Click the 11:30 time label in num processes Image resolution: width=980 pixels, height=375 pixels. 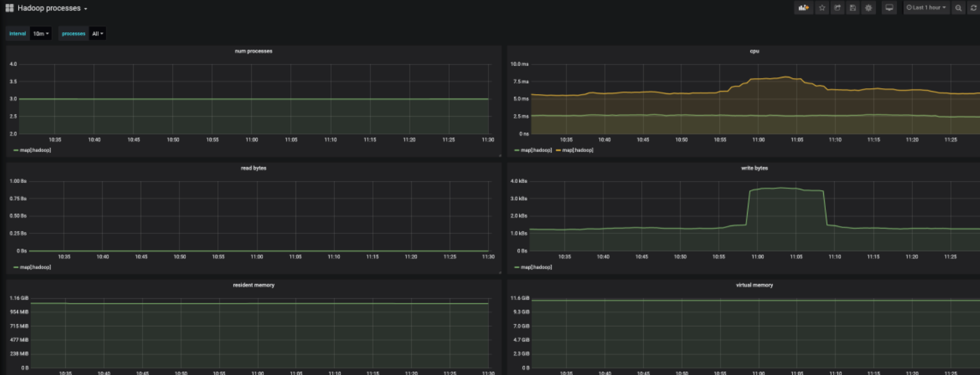488,140
